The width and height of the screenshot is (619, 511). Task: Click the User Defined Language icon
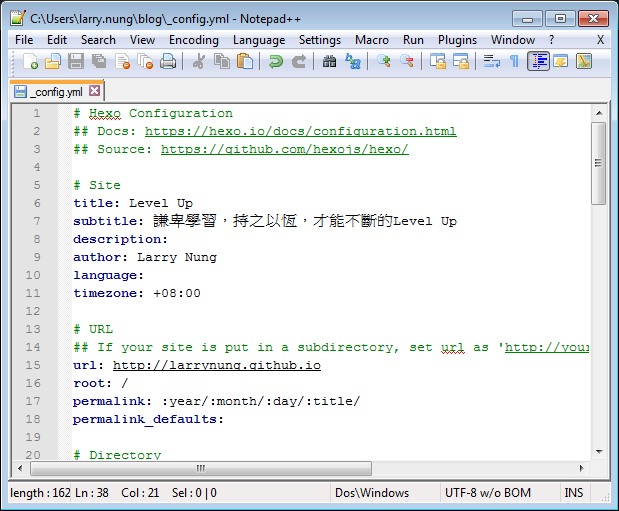[x=561, y=62]
